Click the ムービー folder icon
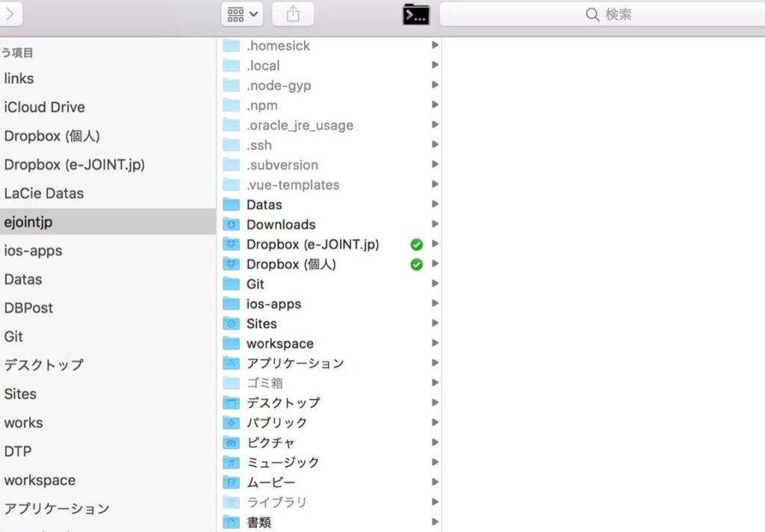 [x=232, y=483]
